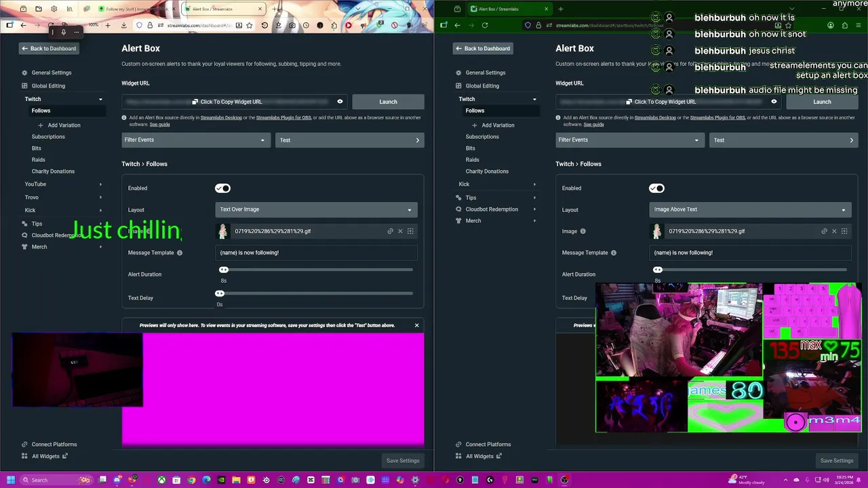Click Save Settings in right window
This screenshot has height=488, width=868.
837,461
